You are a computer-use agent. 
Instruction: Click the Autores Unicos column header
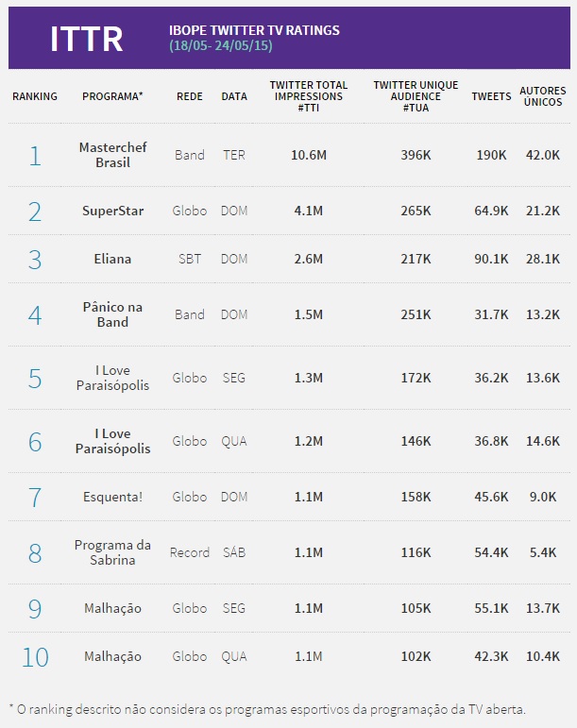pos(543,96)
